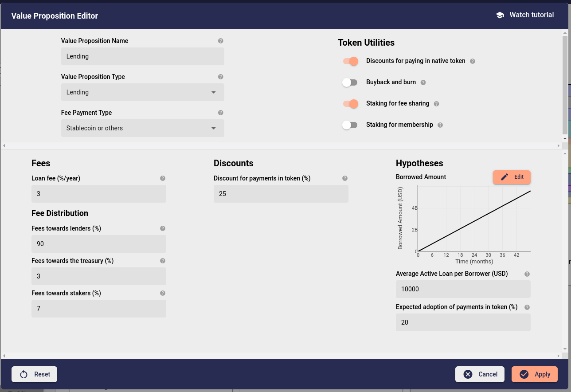The image size is (571, 392).
Task: Click the Fees towards lenders input field
Action: pos(98,244)
